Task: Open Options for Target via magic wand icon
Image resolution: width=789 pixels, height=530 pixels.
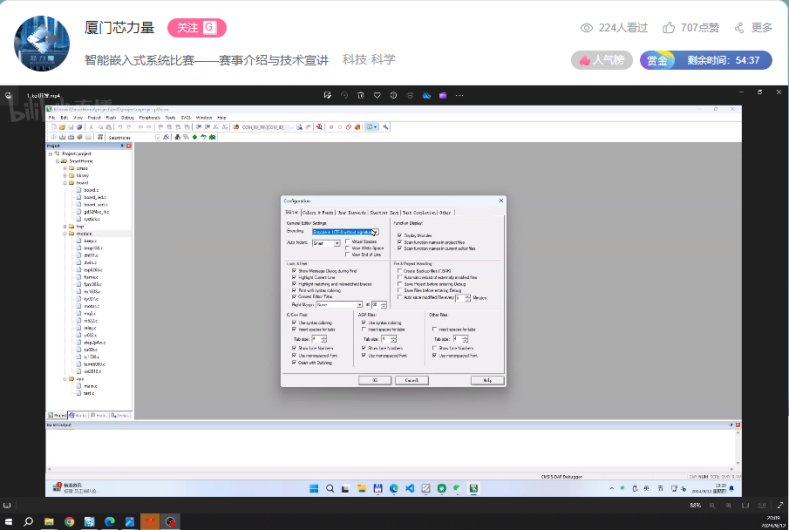Action: point(166,137)
